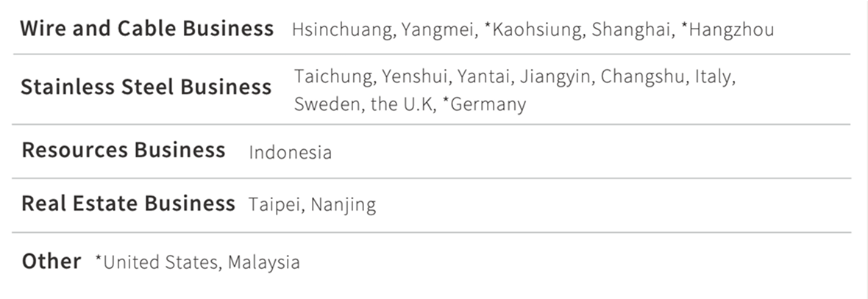Click the Resources Business heading

pos(124,151)
